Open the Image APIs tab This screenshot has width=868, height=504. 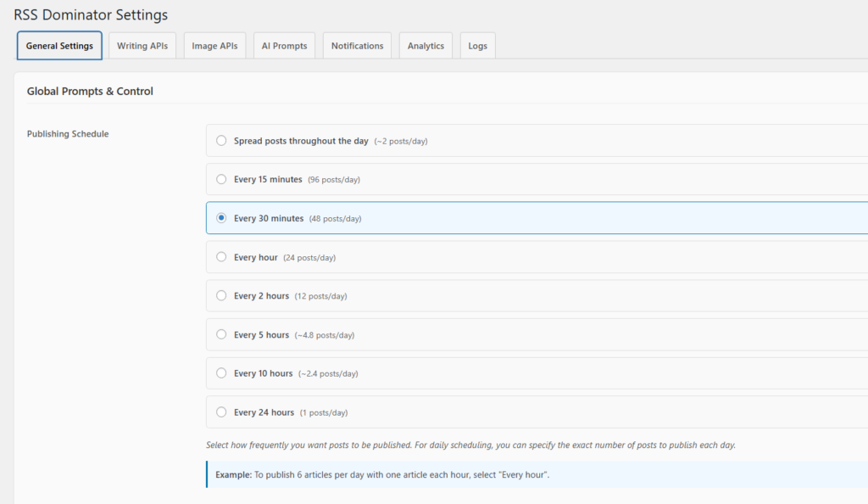tap(215, 46)
